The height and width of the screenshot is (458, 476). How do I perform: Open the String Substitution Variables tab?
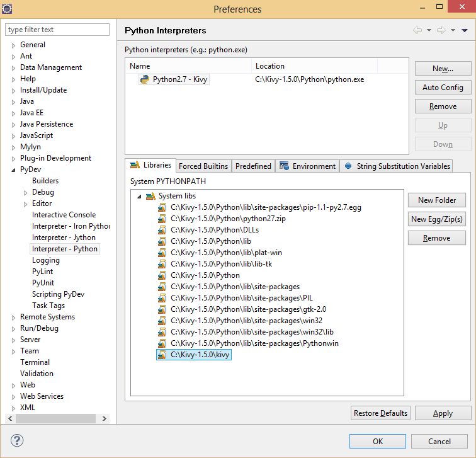[x=396, y=166]
